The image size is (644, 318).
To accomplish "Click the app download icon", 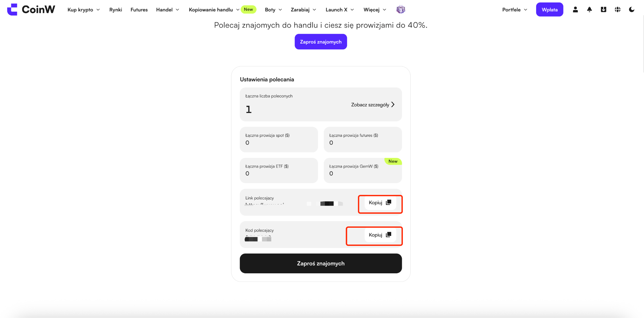I will [603, 9].
